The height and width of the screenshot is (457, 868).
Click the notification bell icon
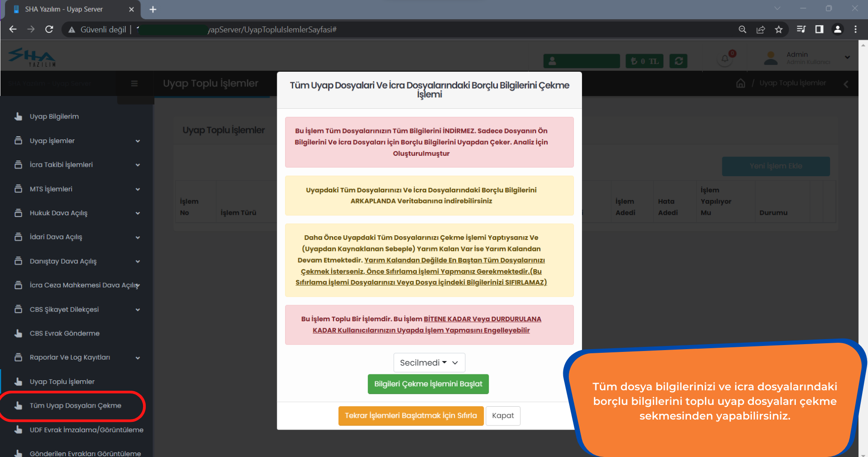click(x=725, y=59)
